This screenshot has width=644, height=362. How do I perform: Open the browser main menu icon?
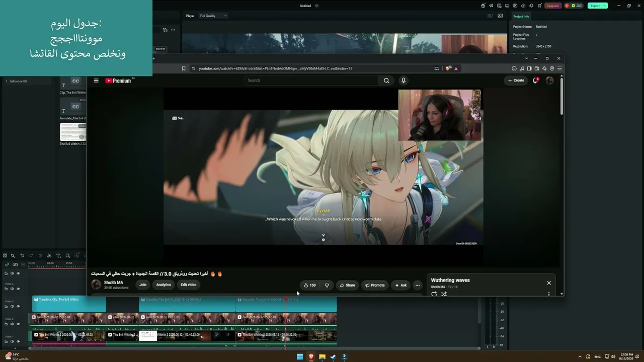click(x=559, y=68)
